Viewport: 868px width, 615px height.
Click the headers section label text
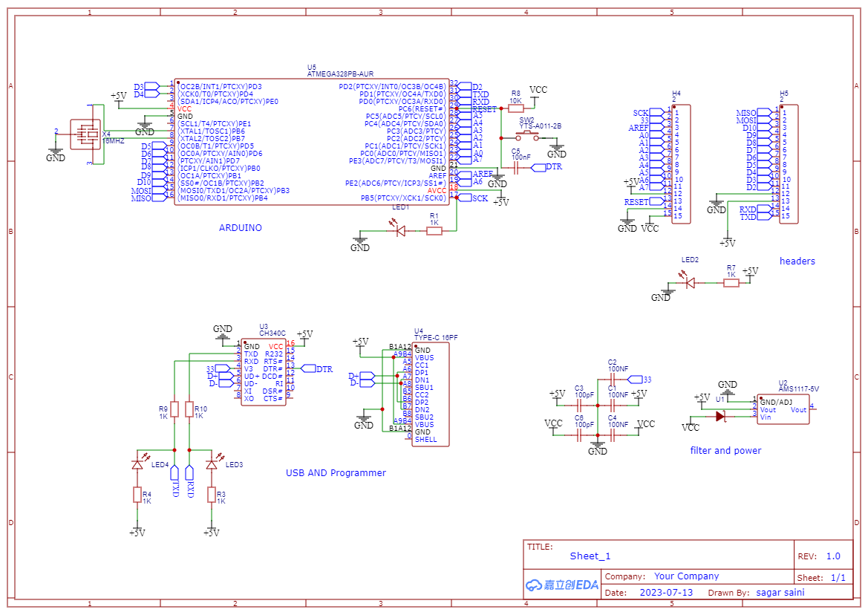(797, 261)
